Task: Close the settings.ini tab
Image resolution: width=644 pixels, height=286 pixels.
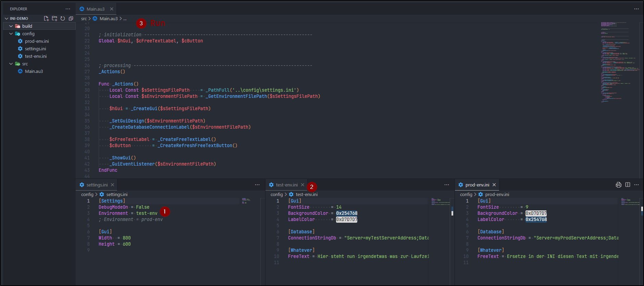Action: click(112, 185)
